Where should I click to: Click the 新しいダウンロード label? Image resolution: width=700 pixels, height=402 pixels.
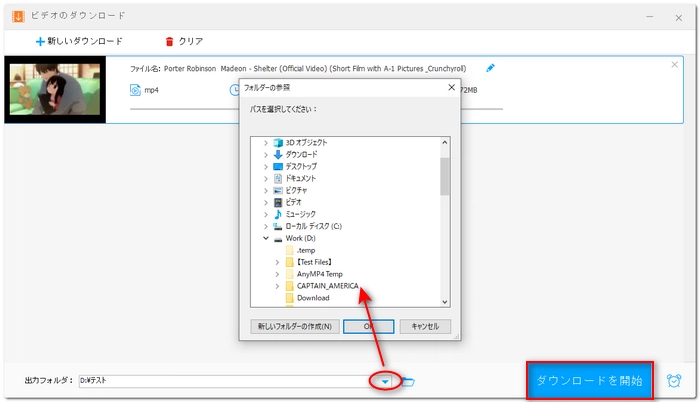(85, 42)
